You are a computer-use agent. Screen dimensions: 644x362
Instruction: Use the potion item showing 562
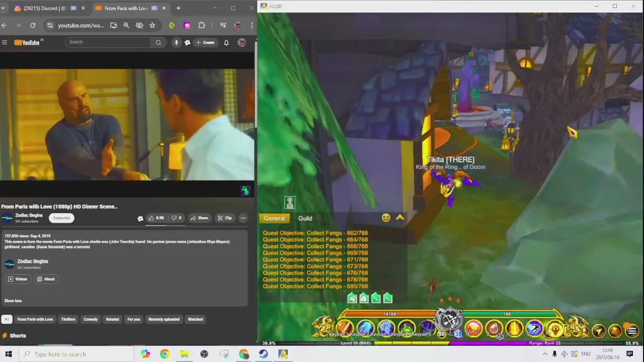(494, 328)
